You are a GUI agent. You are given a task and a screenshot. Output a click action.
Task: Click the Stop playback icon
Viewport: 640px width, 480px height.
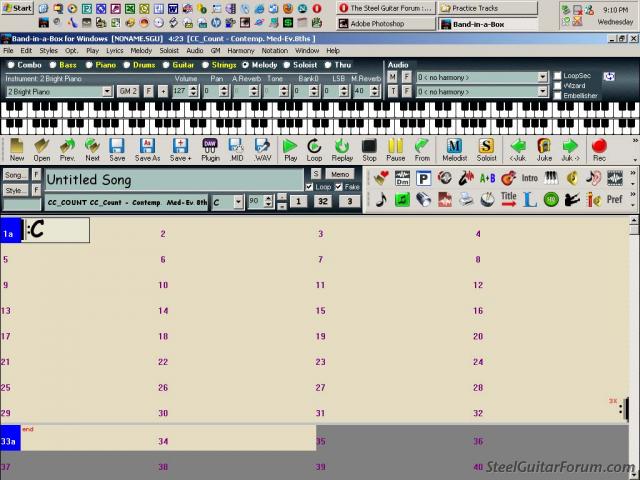tap(369, 150)
